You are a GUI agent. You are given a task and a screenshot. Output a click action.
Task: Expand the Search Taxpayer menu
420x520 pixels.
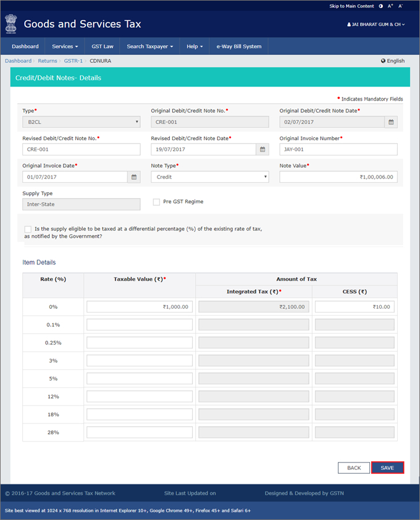tap(149, 46)
